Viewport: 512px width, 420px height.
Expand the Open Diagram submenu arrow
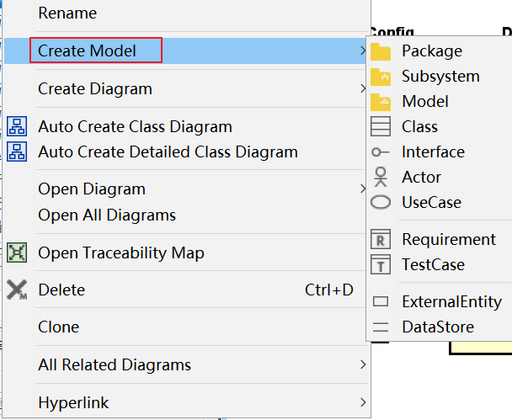362,189
